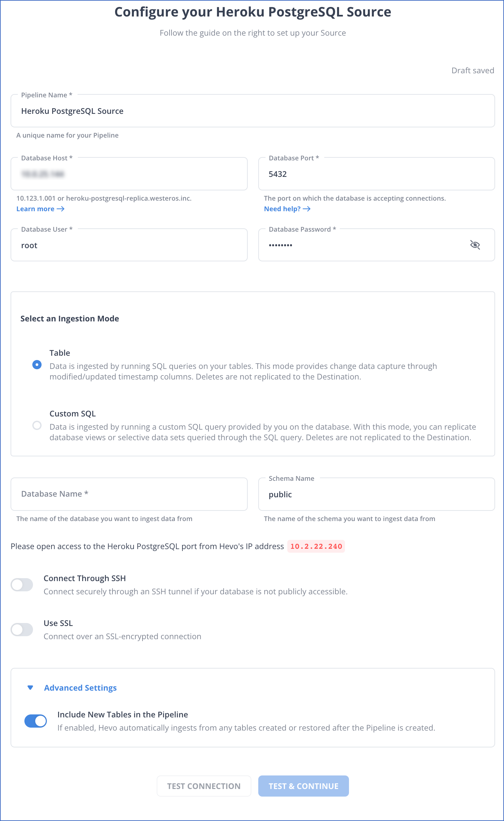Open the Need help? link
The width and height of the screenshot is (504, 821).
click(x=287, y=209)
